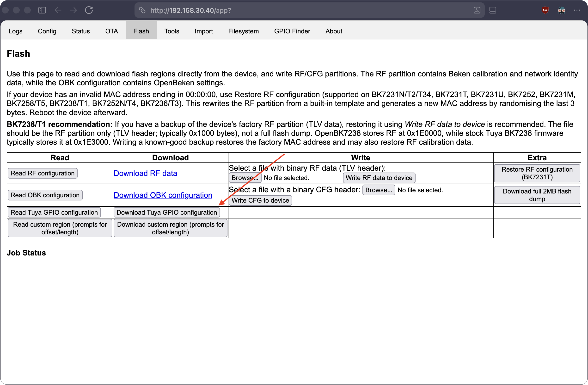The image size is (588, 385).
Task: Click Read Tuya GPIO configuration
Action: 54,212
